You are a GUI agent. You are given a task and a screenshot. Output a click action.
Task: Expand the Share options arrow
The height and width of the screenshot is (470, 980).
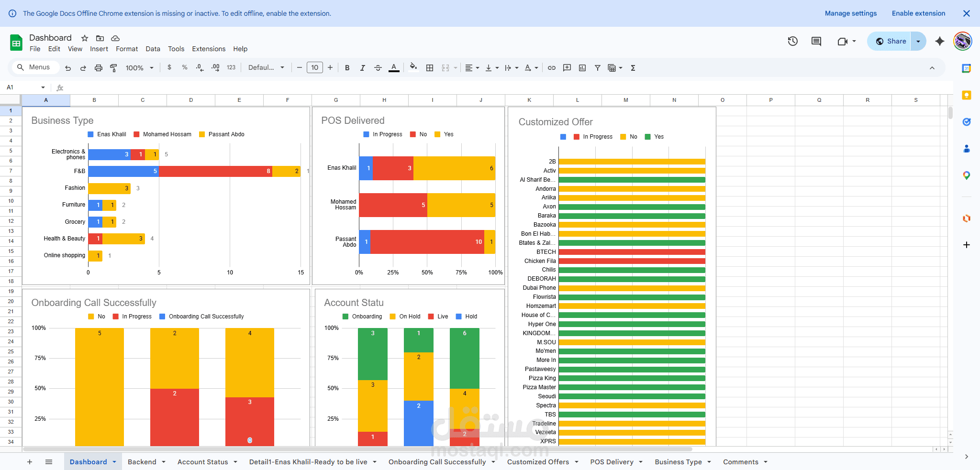pyautogui.click(x=918, y=41)
